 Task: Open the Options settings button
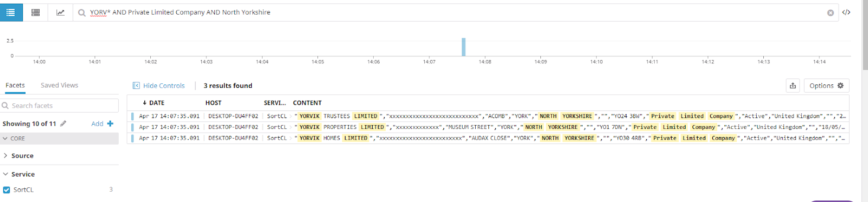click(x=826, y=86)
